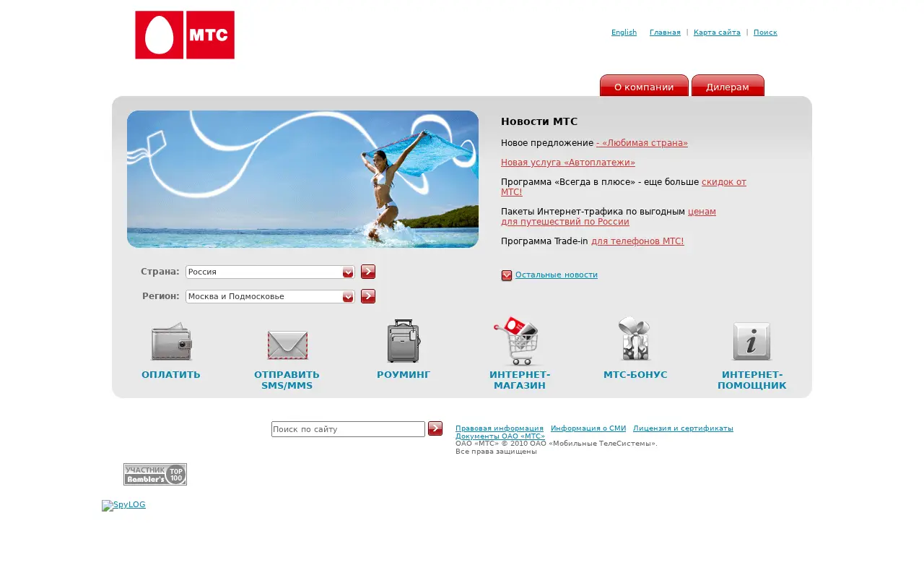
Task: Open Остальные новости link
Action: click(x=557, y=275)
